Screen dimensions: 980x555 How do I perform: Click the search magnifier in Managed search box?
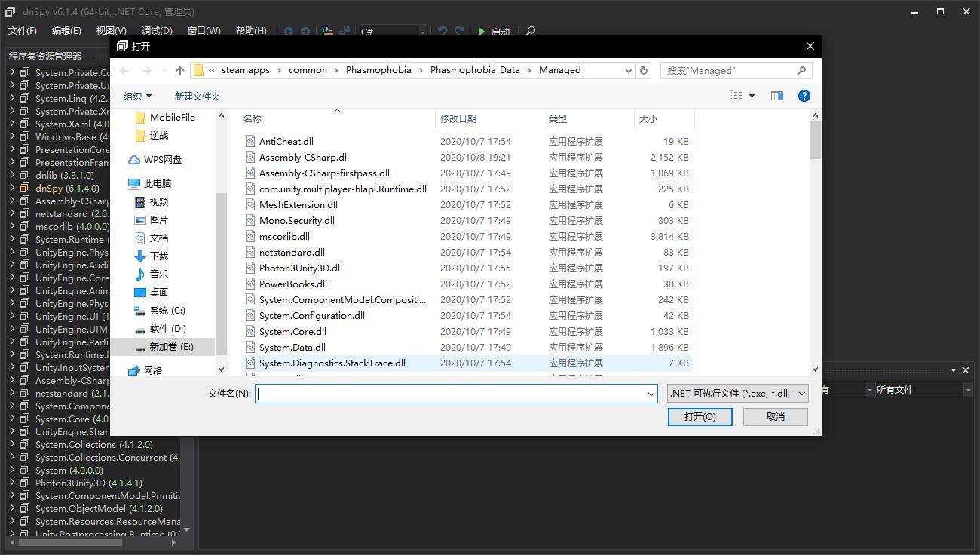click(x=801, y=70)
